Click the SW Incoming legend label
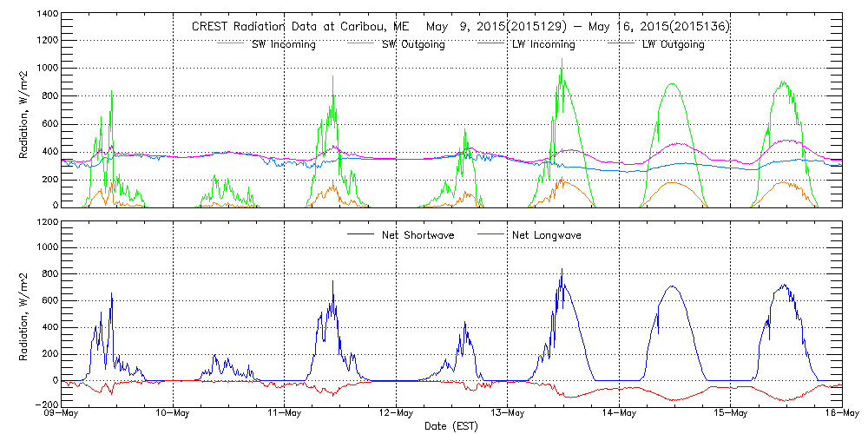The width and height of the screenshot is (868, 434). (279, 44)
